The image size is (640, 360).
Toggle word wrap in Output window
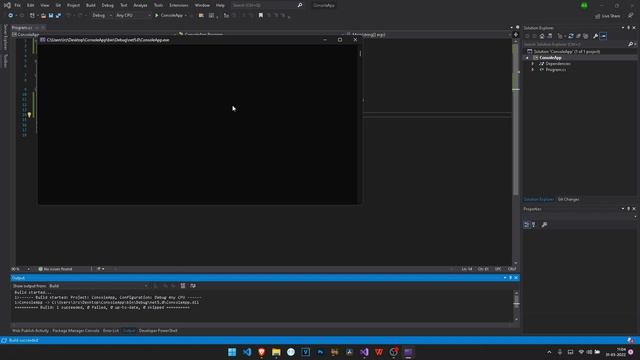point(193,286)
